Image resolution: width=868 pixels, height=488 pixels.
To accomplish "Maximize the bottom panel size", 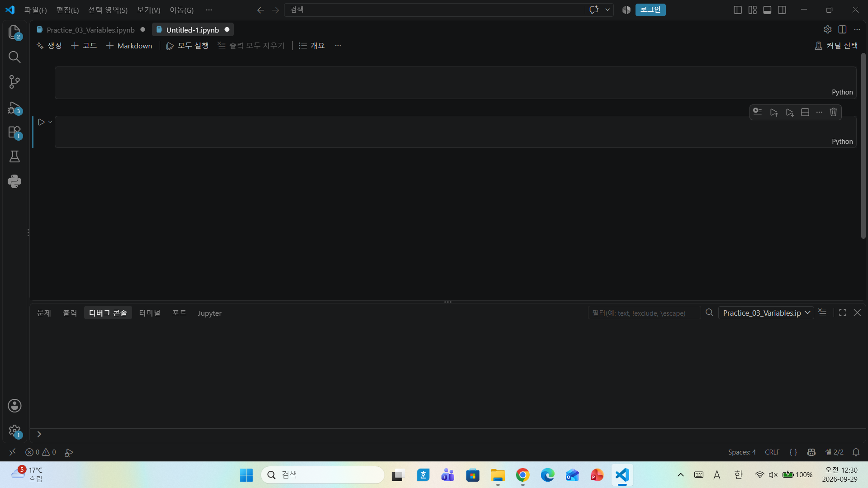I will 842,313.
